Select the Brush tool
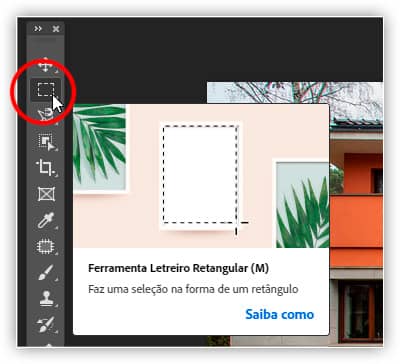 (x=46, y=272)
